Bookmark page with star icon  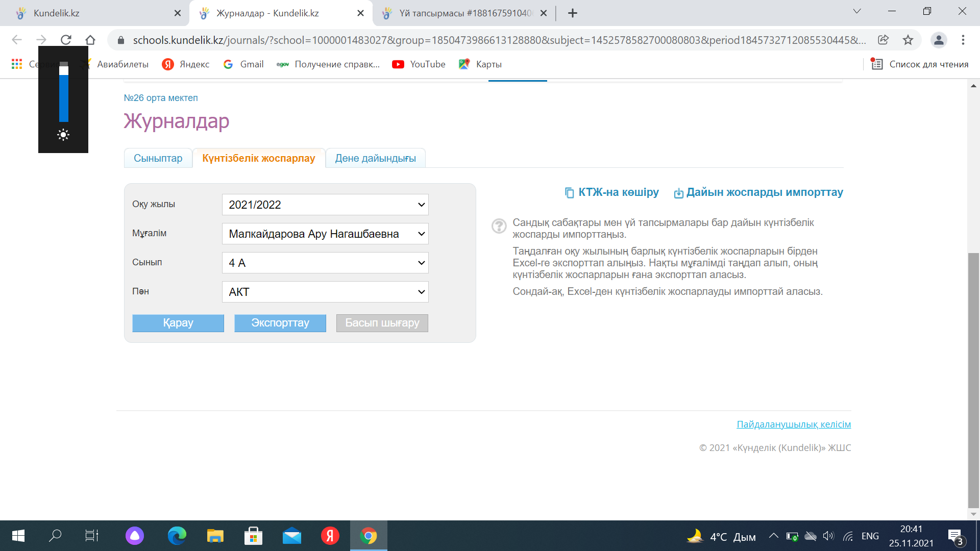(x=908, y=40)
